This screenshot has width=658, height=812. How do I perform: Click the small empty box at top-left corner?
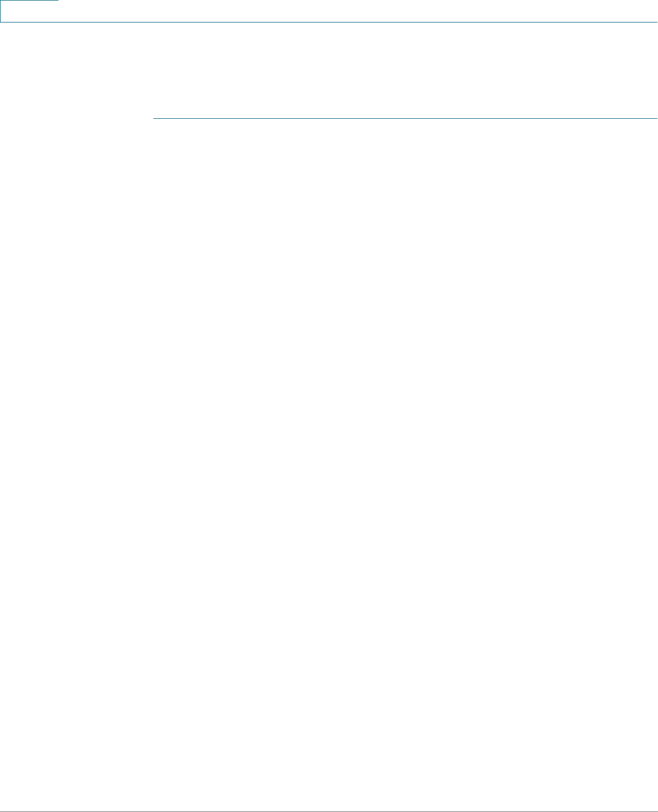(29, 11)
